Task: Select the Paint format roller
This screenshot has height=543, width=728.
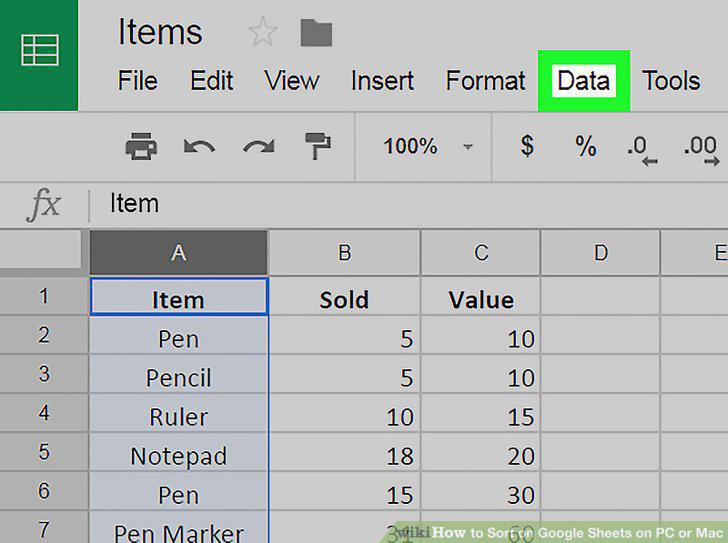Action: tap(318, 146)
